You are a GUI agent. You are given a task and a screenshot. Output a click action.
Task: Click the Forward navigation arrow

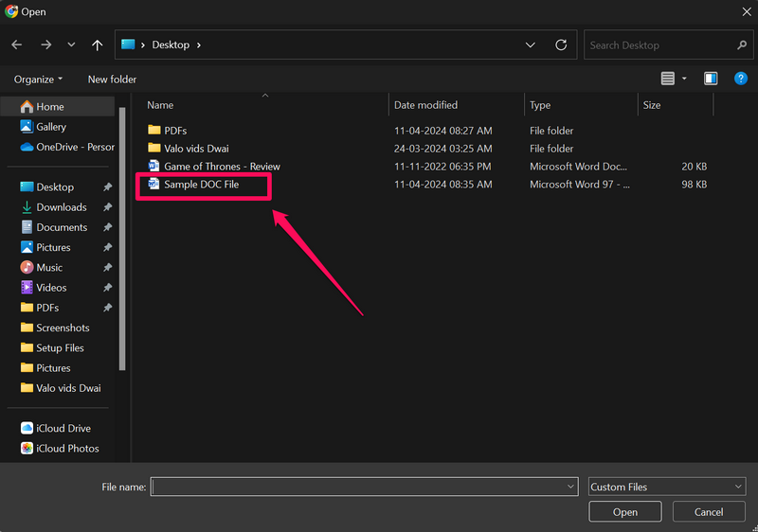tap(45, 44)
